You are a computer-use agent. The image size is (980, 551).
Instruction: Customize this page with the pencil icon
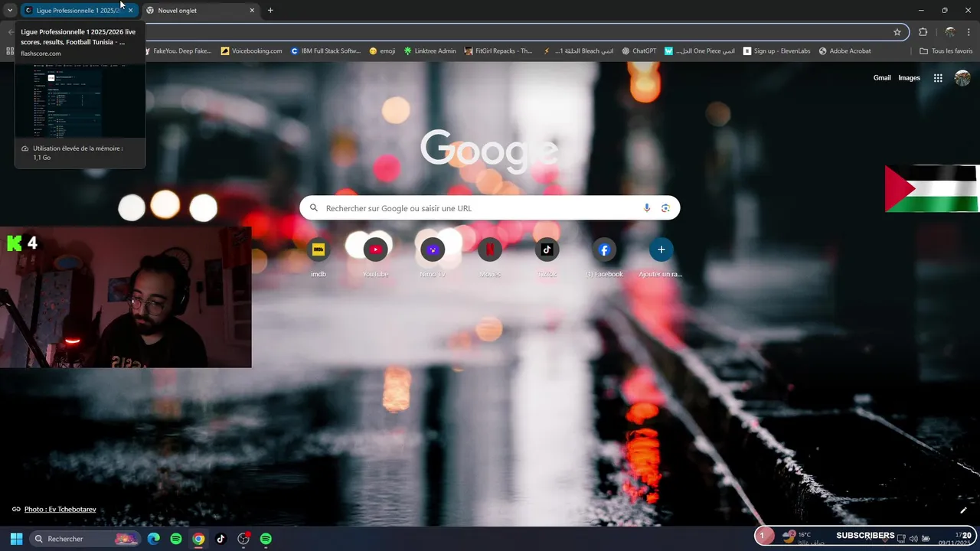coord(963,510)
